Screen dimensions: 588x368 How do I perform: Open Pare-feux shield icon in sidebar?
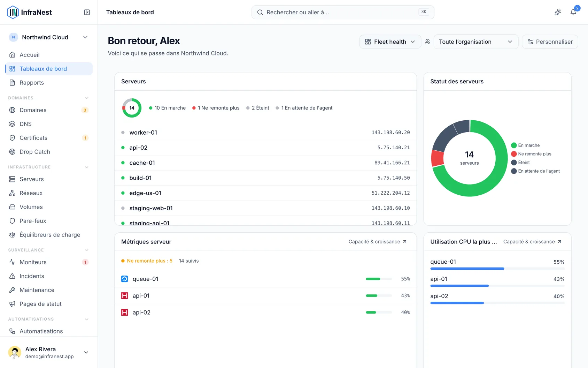point(12,221)
